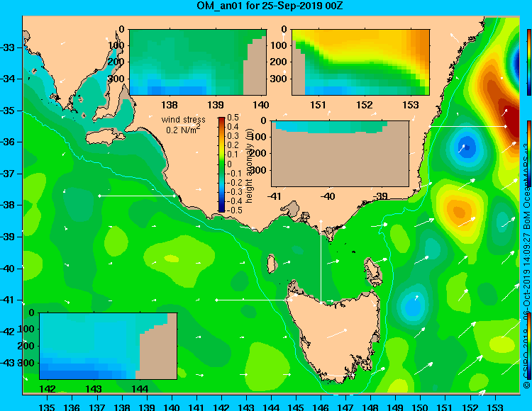Click longitude label "146" on the bottom axis
The width and height of the screenshot is (532, 411).
pos(321,407)
